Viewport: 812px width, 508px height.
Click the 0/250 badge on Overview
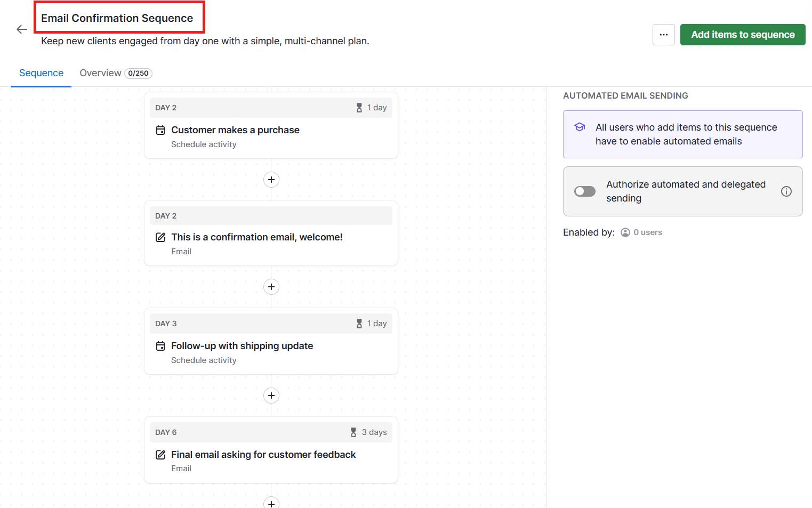138,73
